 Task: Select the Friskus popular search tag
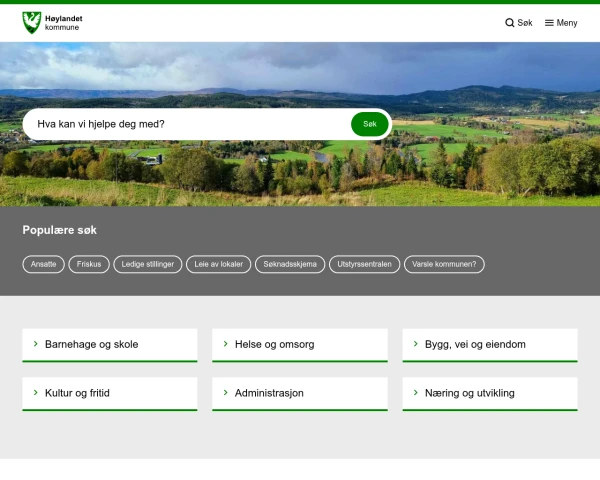89,264
